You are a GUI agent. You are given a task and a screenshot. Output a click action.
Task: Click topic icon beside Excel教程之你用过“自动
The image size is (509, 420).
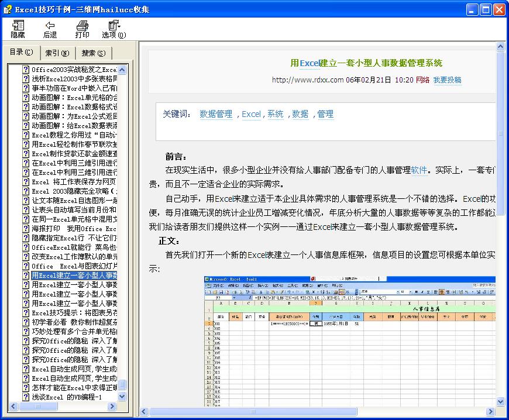coord(26,135)
